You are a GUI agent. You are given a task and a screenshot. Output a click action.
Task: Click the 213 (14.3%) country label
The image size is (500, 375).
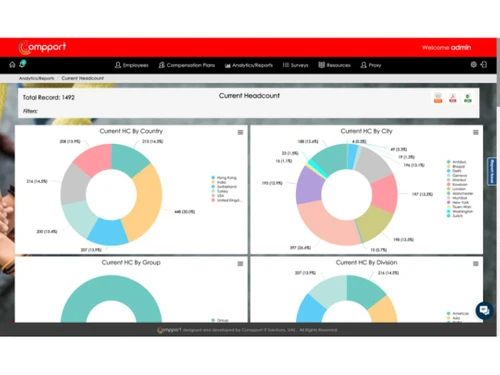(x=153, y=141)
